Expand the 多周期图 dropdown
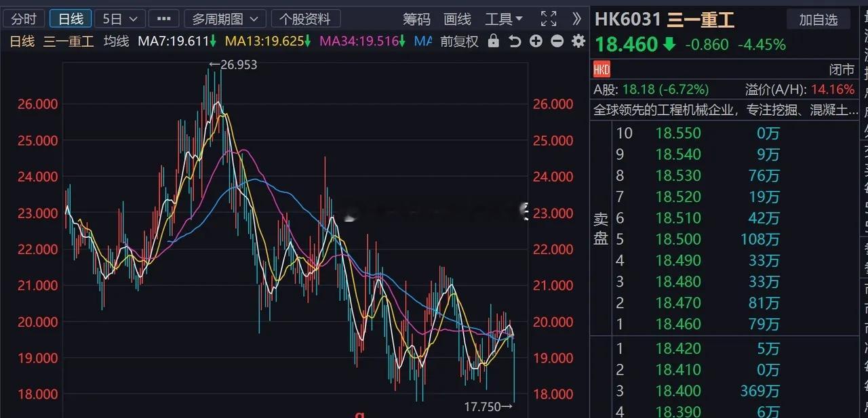This screenshot has height=418, width=868. tap(225, 19)
